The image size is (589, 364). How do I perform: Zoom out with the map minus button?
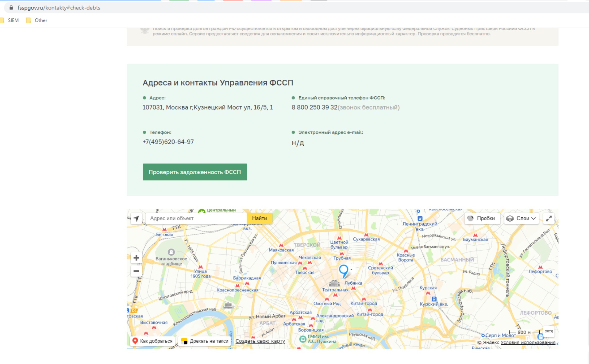tap(137, 271)
